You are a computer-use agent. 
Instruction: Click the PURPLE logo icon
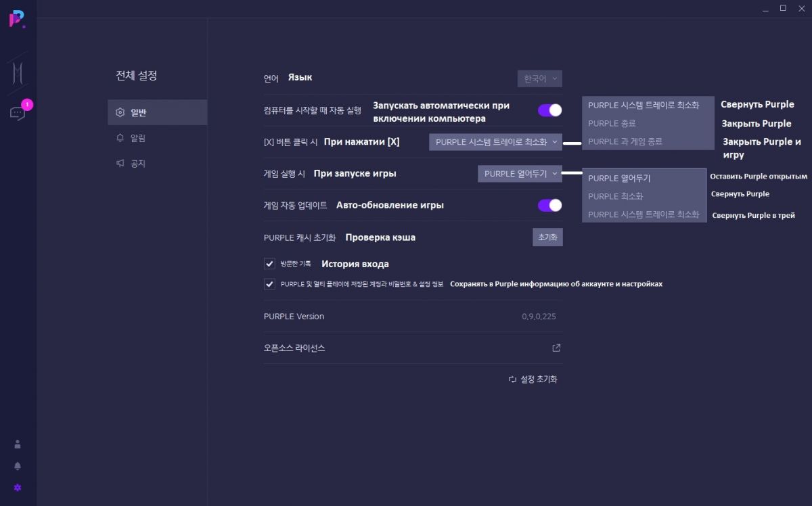point(17,19)
